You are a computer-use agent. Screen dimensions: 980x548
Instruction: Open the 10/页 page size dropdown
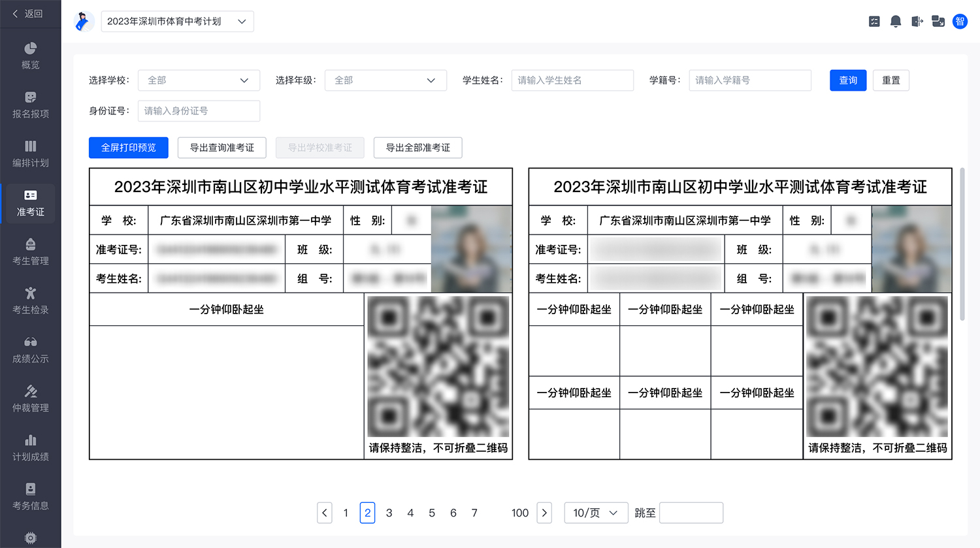596,513
